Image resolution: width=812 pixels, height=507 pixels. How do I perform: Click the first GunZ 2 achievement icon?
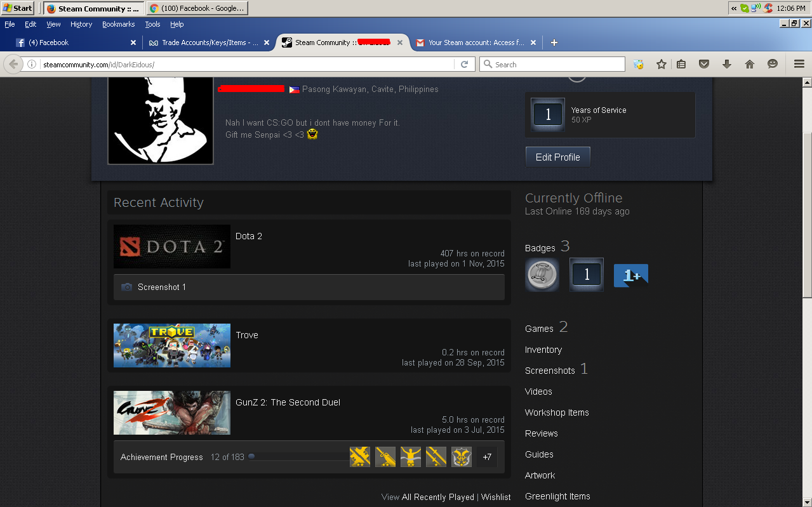pyautogui.click(x=360, y=457)
